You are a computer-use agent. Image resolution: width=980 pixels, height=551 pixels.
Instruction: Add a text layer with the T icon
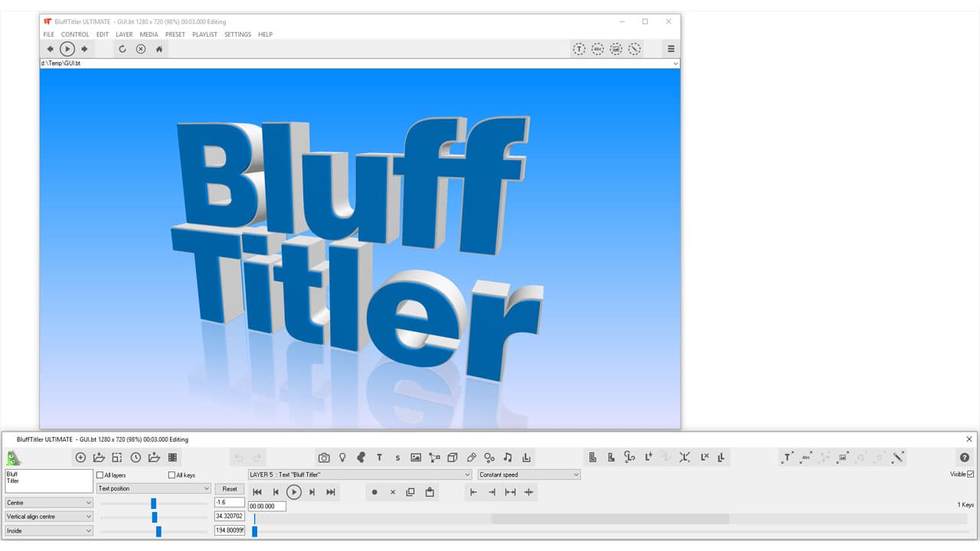[x=379, y=457]
